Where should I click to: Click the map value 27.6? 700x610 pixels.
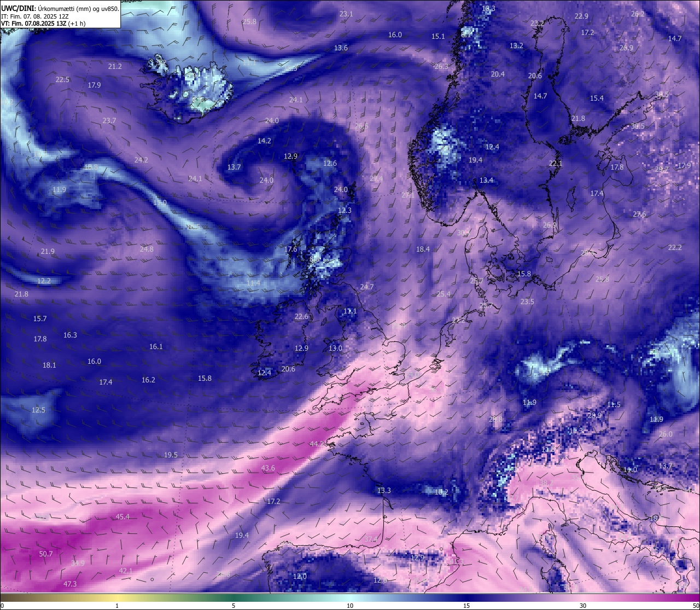click(639, 214)
